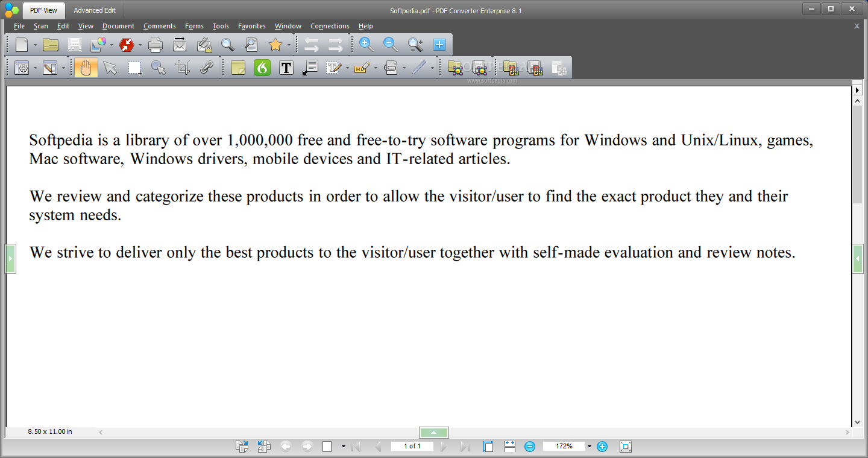Select the Crop tool
Screen dimensions: 868x458
[183, 68]
